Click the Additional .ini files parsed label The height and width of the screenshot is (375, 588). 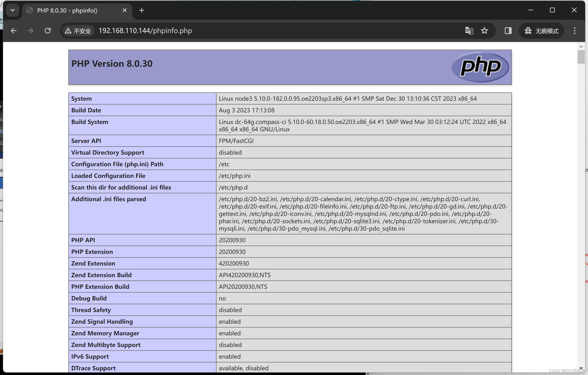click(109, 199)
